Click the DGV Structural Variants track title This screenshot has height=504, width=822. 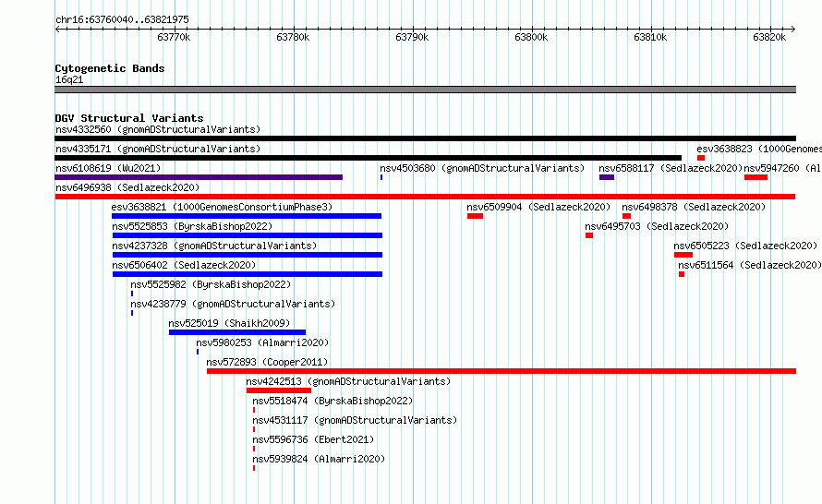(129, 118)
